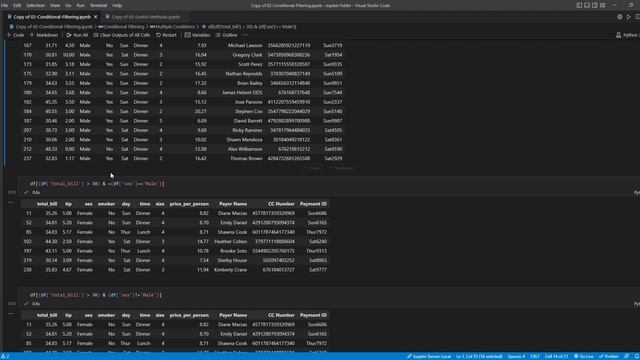Screen dimensions: 640x360
Task: Open customize layout icon in title bar
Action: click(602, 5)
